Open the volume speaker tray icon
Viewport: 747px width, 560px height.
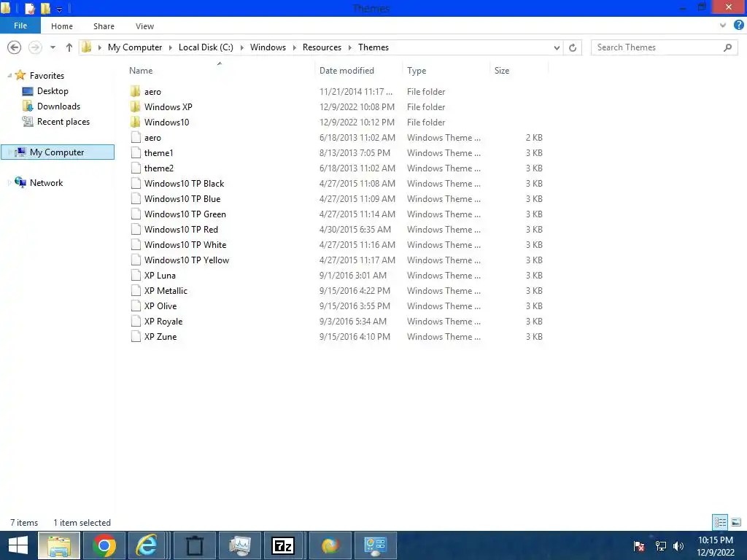click(678, 546)
